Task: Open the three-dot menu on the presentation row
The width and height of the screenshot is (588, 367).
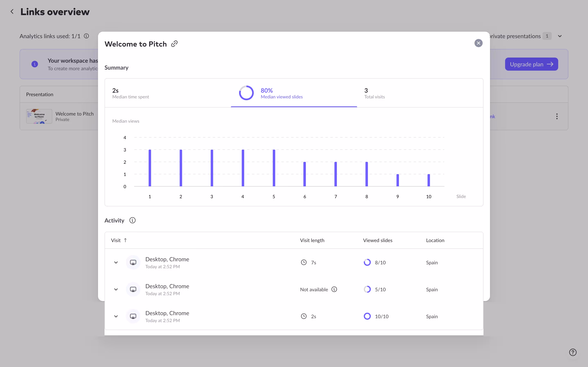Action: pyautogui.click(x=557, y=117)
